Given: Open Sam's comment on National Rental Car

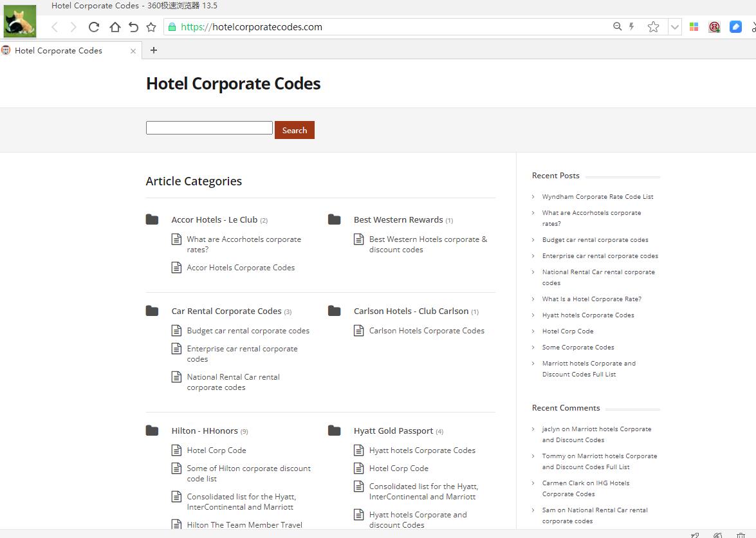Looking at the screenshot, I should [595, 515].
